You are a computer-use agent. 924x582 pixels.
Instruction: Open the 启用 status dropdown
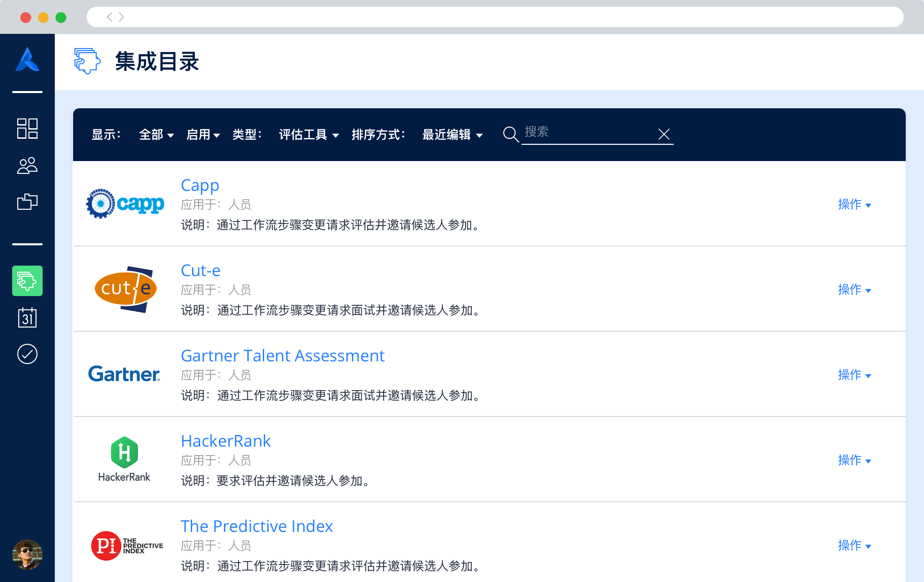[x=203, y=134]
